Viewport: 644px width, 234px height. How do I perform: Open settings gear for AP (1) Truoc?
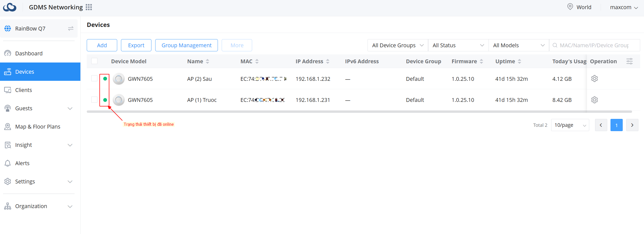(594, 100)
